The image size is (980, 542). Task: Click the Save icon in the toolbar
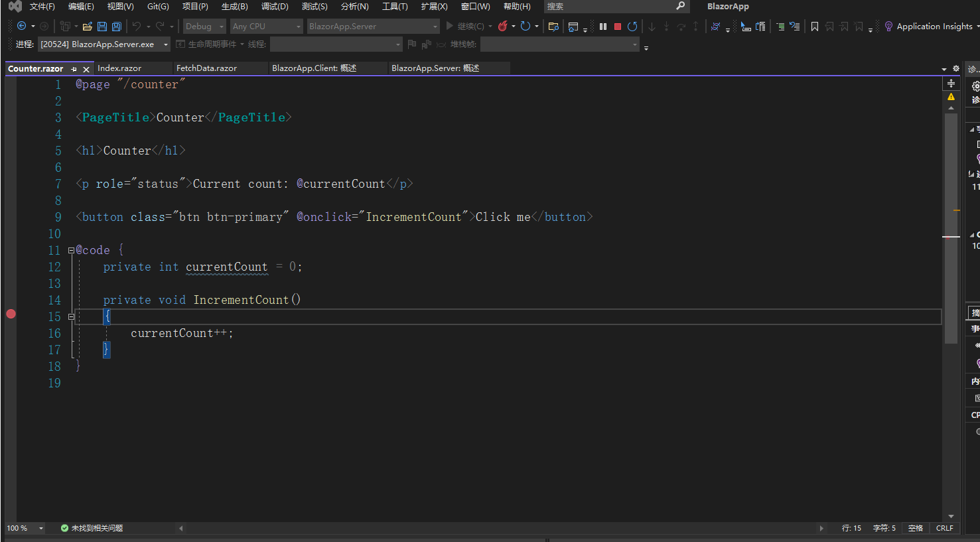[102, 26]
